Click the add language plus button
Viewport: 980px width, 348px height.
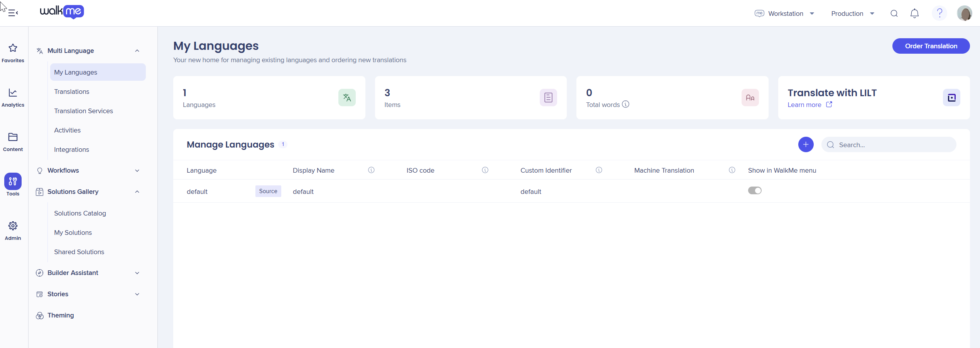pos(806,144)
